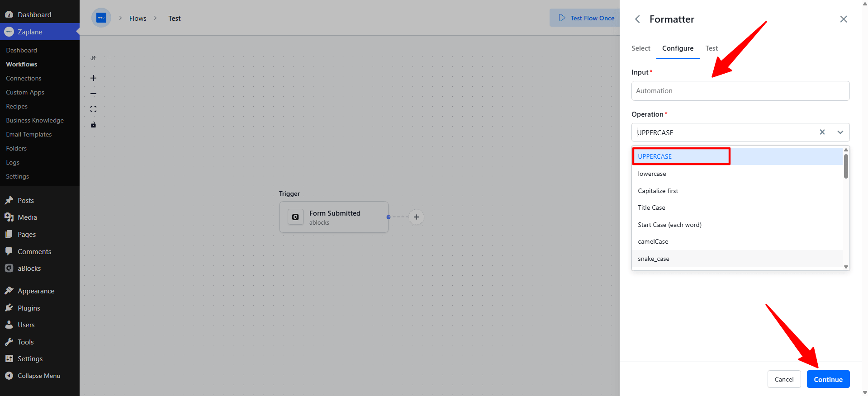This screenshot has width=868, height=396.
Task: Pick the snake_case operation
Action: 737,259
